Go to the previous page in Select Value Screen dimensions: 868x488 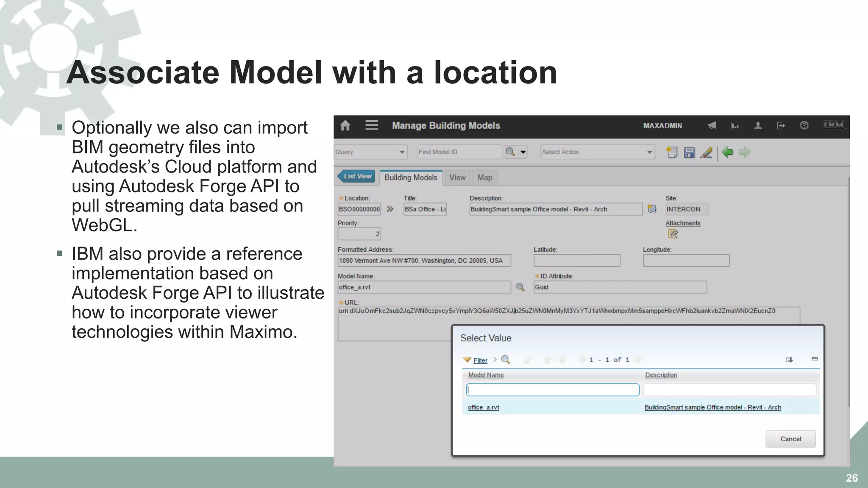[x=582, y=360]
